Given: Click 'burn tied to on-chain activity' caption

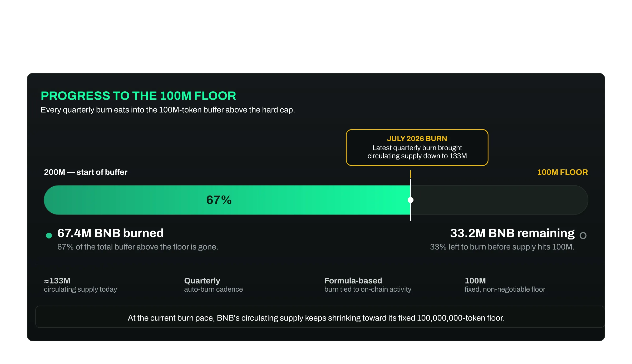Looking at the screenshot, I should click(x=368, y=289).
